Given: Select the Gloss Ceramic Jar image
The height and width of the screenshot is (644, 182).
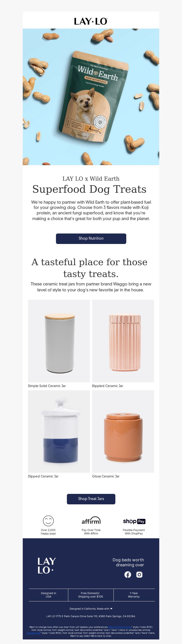Looking at the screenshot, I should (123, 431).
